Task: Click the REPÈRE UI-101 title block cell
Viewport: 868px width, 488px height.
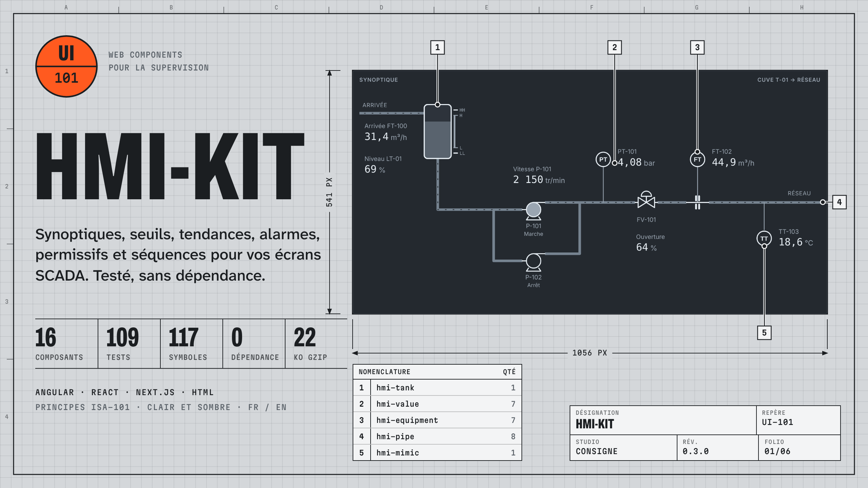Action: click(x=798, y=420)
